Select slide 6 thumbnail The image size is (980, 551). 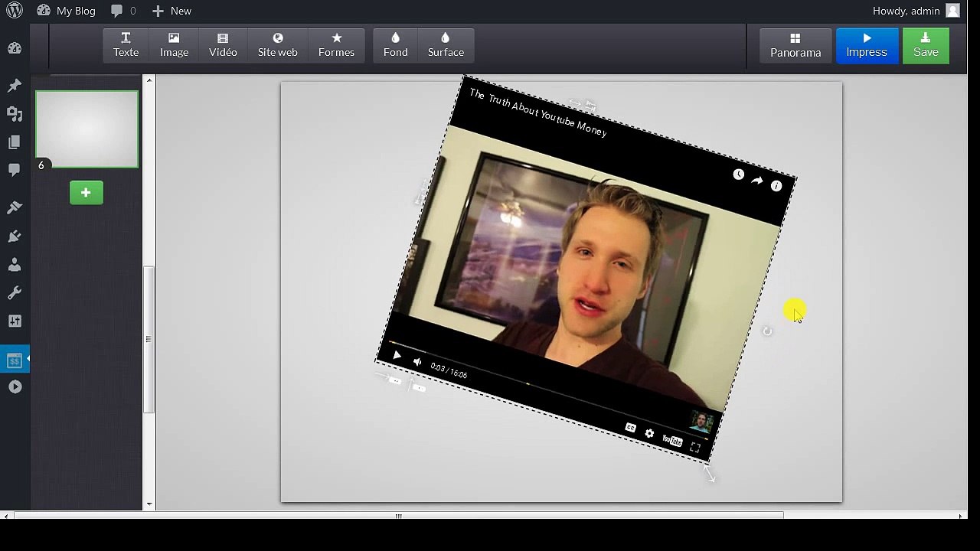click(x=87, y=129)
